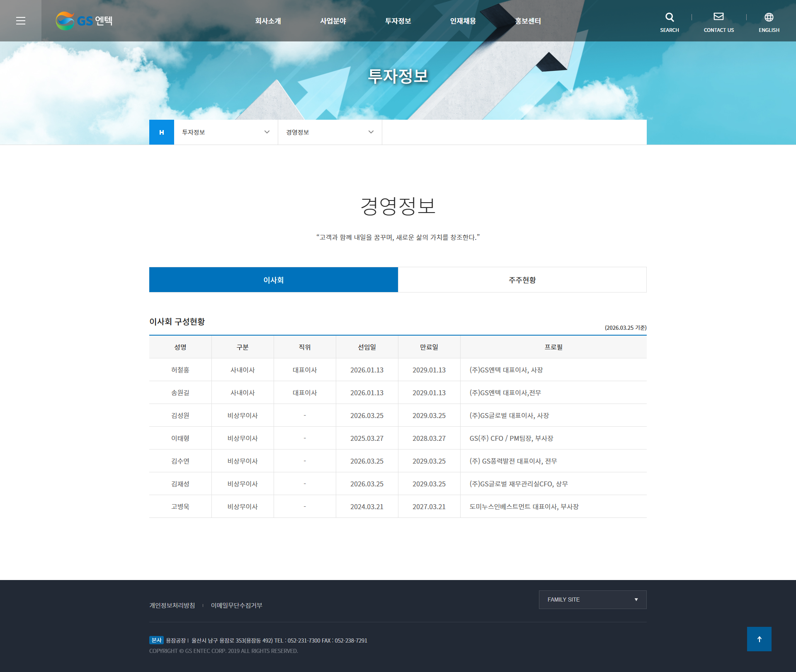Open 홍보센터 in top navigation
Screen dimensions: 796x672
pos(528,21)
